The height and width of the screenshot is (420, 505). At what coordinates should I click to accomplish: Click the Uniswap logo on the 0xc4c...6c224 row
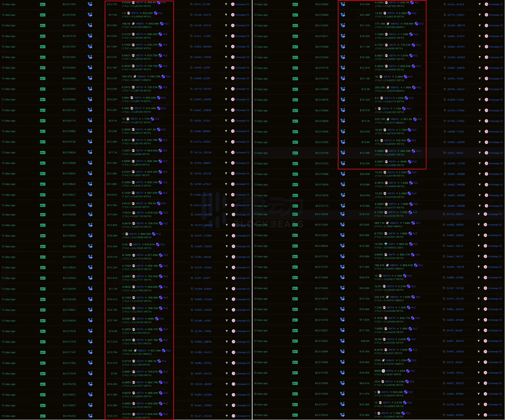(x=486, y=5)
